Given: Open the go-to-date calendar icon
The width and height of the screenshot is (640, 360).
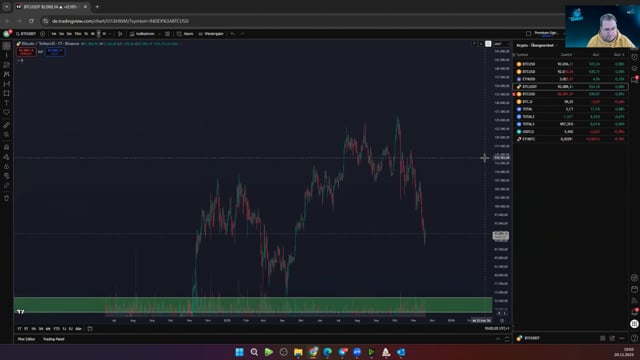Looking at the screenshot, I should (90, 329).
